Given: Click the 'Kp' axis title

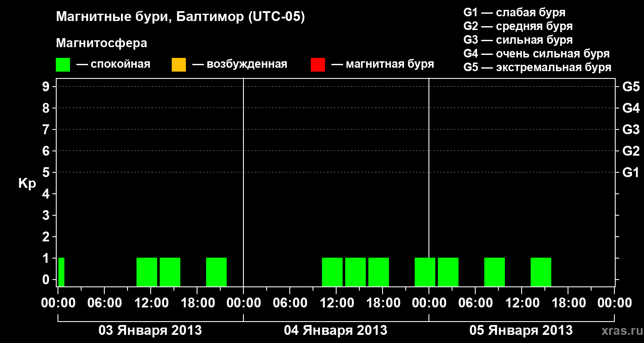Looking at the screenshot, I should click(x=27, y=184).
